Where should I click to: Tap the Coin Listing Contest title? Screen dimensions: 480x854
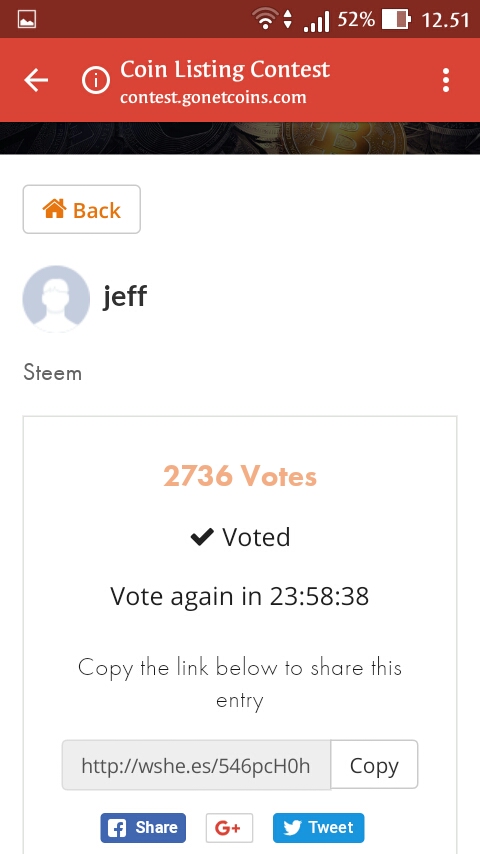[x=225, y=70]
